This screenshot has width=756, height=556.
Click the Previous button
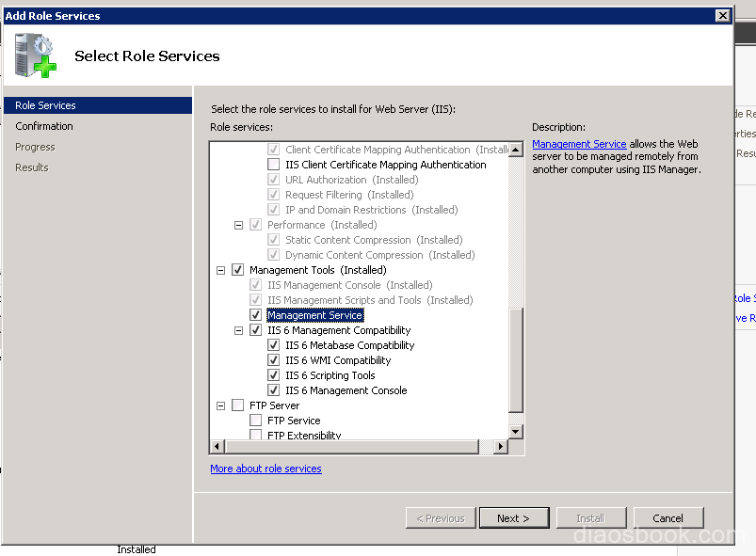[441, 518]
